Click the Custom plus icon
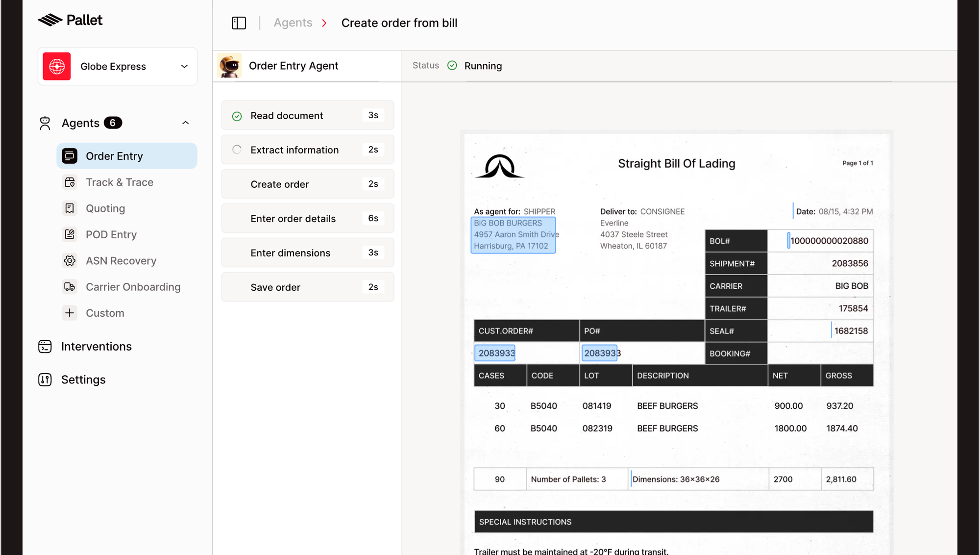This screenshot has width=980, height=555. (70, 313)
